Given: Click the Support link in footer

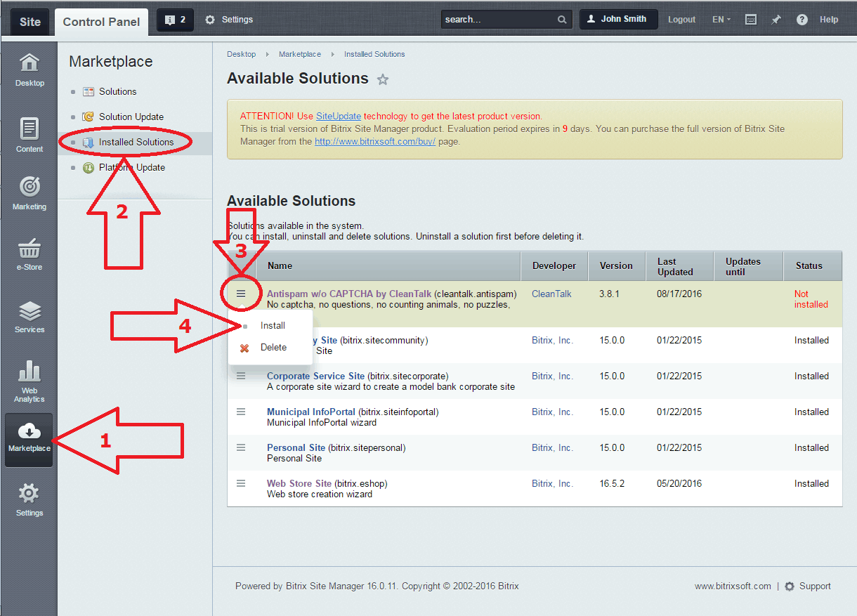Looking at the screenshot, I should [x=815, y=586].
